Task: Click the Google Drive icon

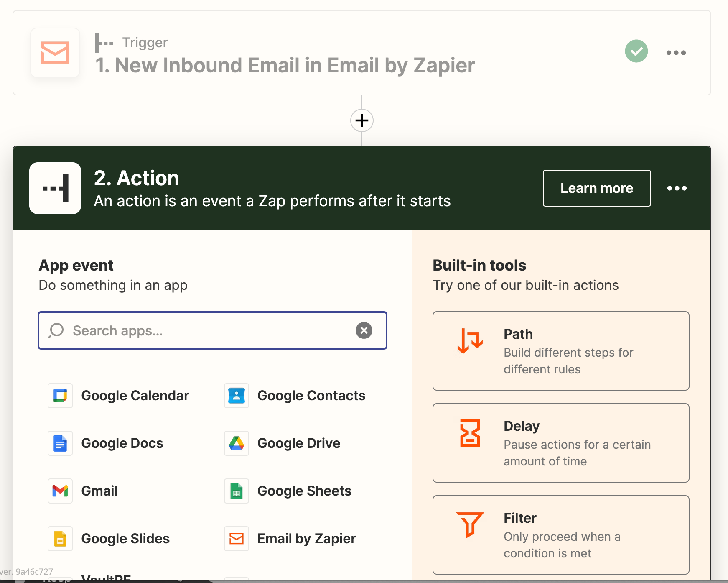Action: pos(237,443)
